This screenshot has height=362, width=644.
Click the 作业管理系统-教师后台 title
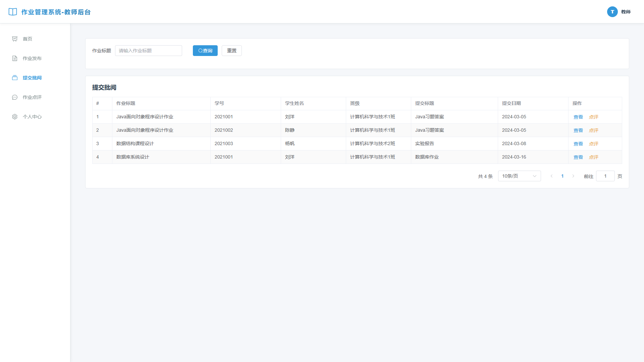(56, 12)
